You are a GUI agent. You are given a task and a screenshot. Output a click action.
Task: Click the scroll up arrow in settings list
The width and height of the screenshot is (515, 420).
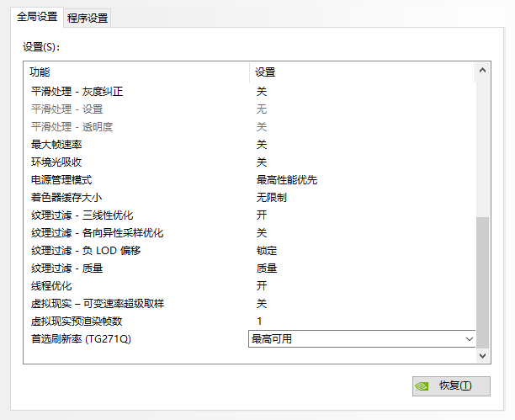pos(482,70)
